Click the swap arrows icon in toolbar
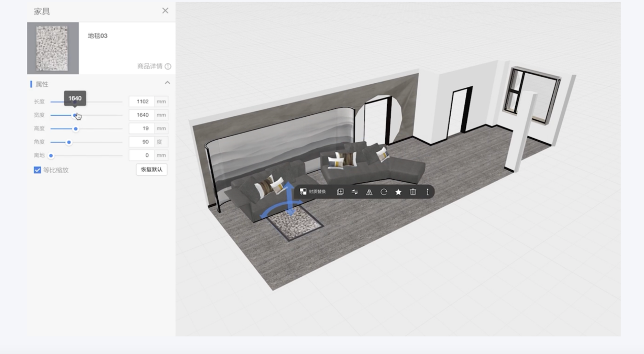This screenshot has width=644, height=354. 355,192
